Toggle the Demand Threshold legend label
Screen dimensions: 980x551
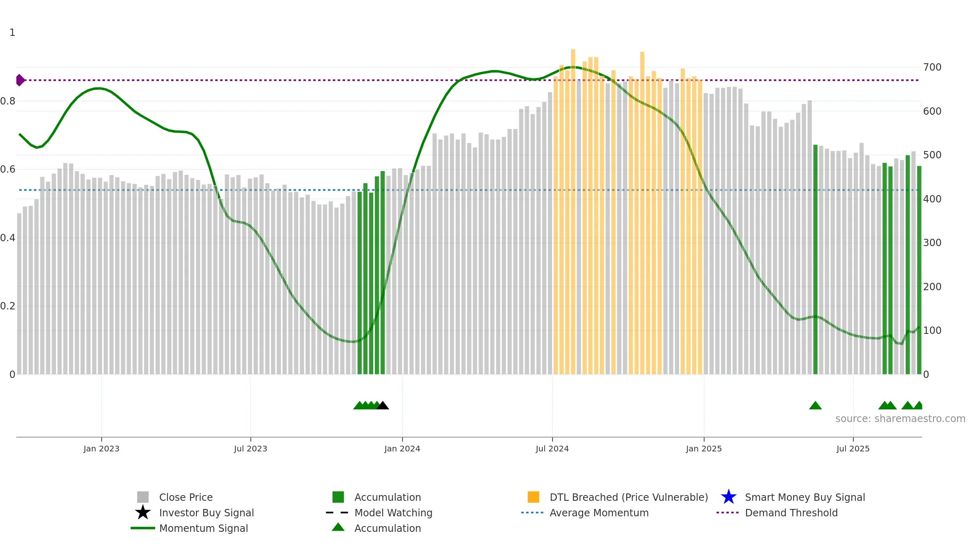coord(791,513)
